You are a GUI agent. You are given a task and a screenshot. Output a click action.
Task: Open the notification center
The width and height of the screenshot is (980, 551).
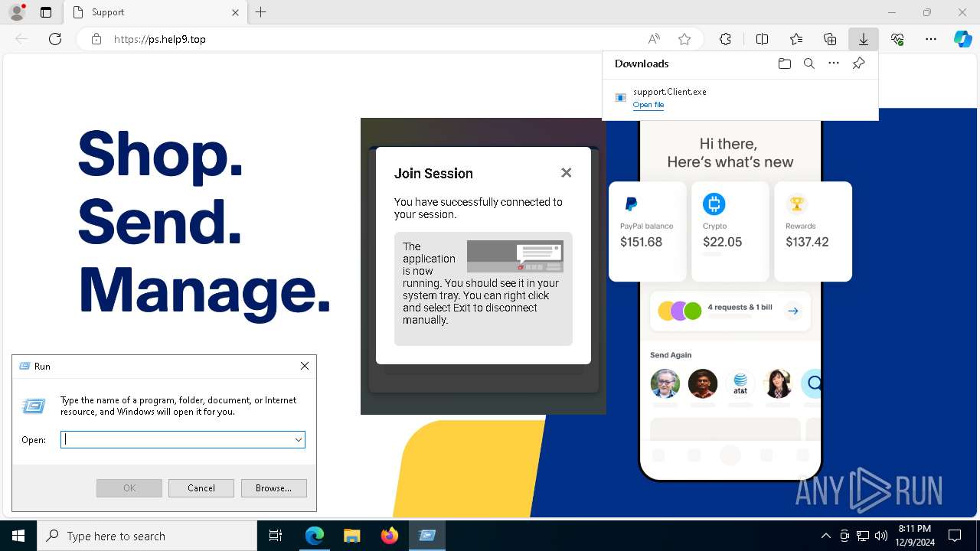tap(955, 536)
